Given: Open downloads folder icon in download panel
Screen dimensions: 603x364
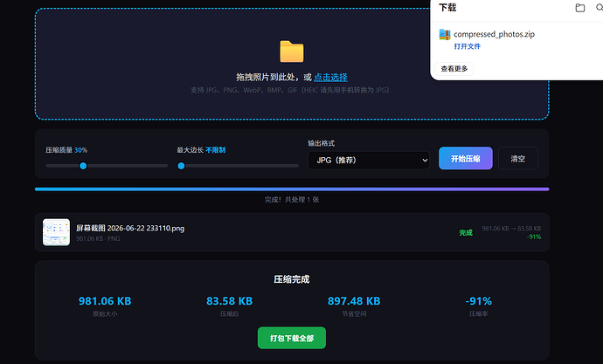Looking at the screenshot, I should (x=580, y=8).
